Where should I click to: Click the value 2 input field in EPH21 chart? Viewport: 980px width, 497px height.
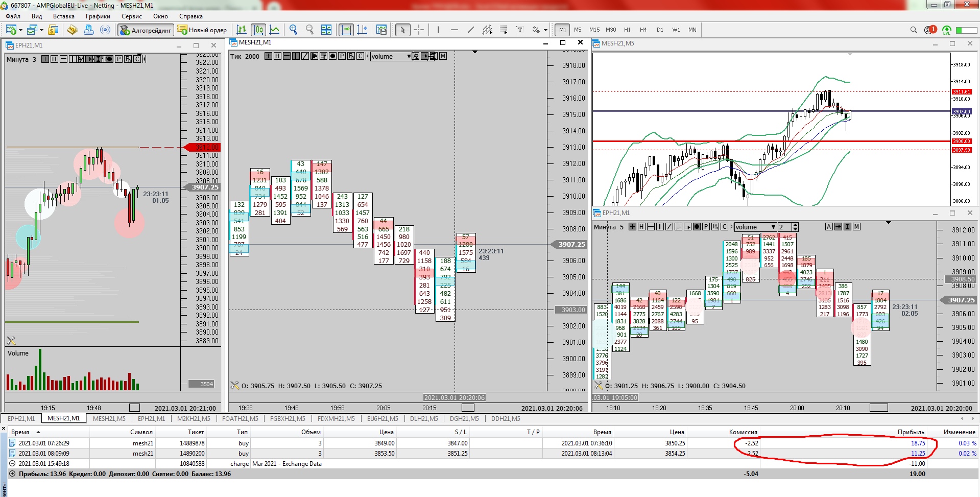point(784,227)
